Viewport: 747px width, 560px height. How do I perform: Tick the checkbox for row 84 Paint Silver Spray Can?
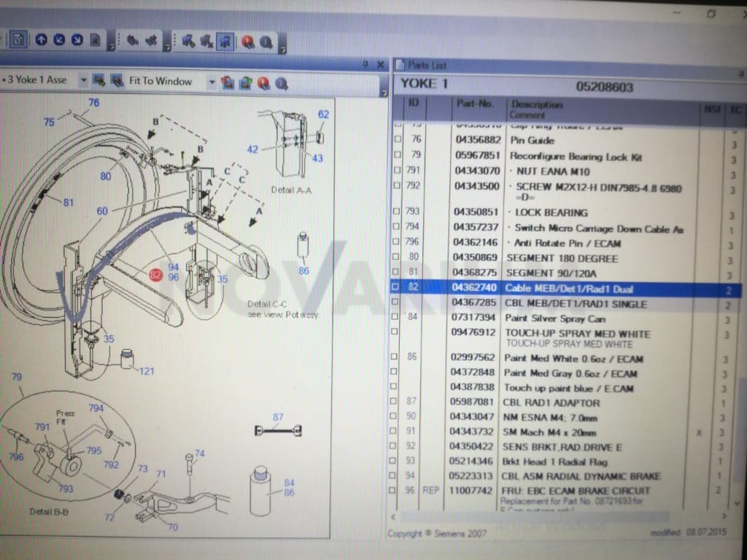[x=395, y=316]
